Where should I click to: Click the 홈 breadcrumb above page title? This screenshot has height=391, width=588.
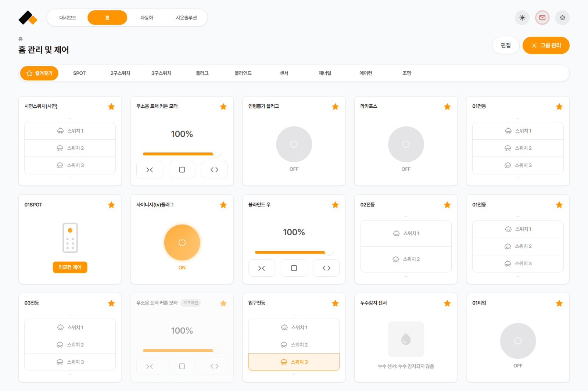click(x=21, y=39)
